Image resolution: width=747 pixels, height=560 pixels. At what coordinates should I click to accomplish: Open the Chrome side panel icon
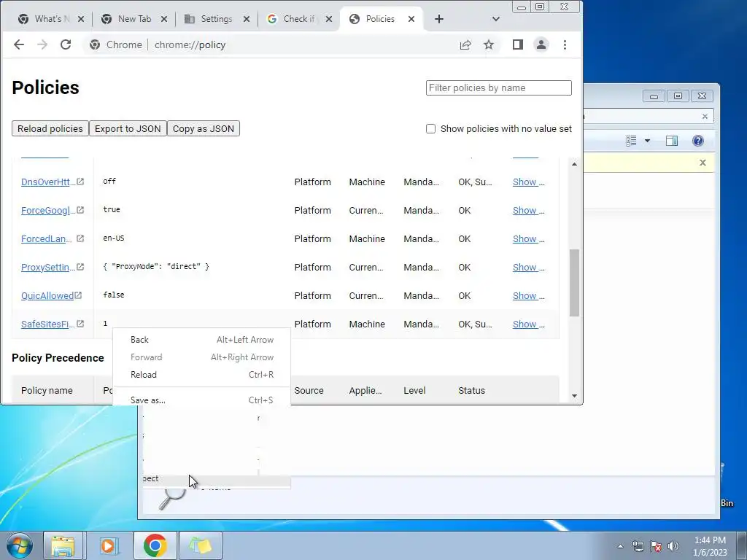(x=518, y=44)
